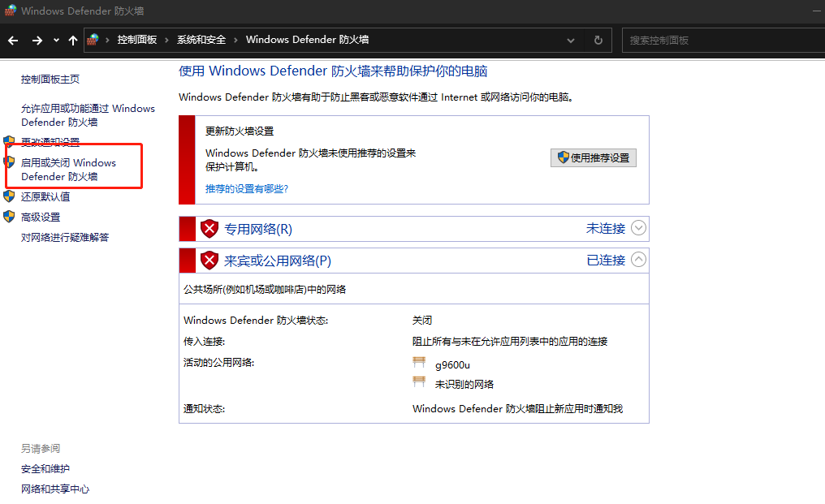825x504 pixels.
Task: Click network icon beside 未识别的网络
Action: tap(419, 382)
